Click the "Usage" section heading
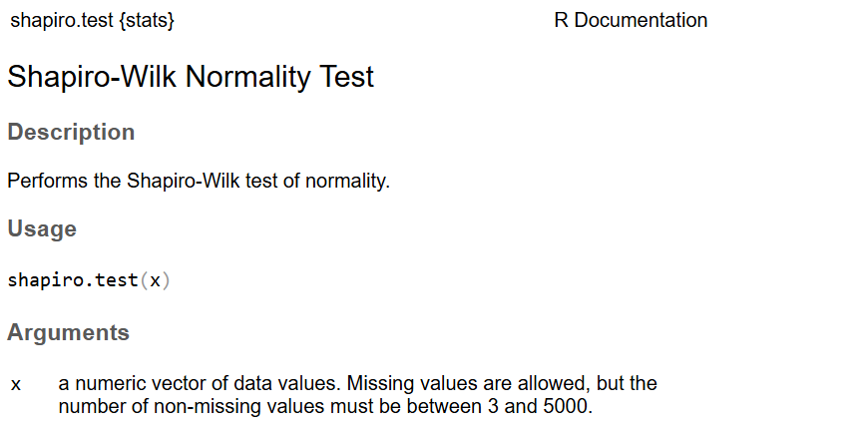Image resolution: width=868 pixels, height=430 pixels. pyautogui.click(x=42, y=228)
